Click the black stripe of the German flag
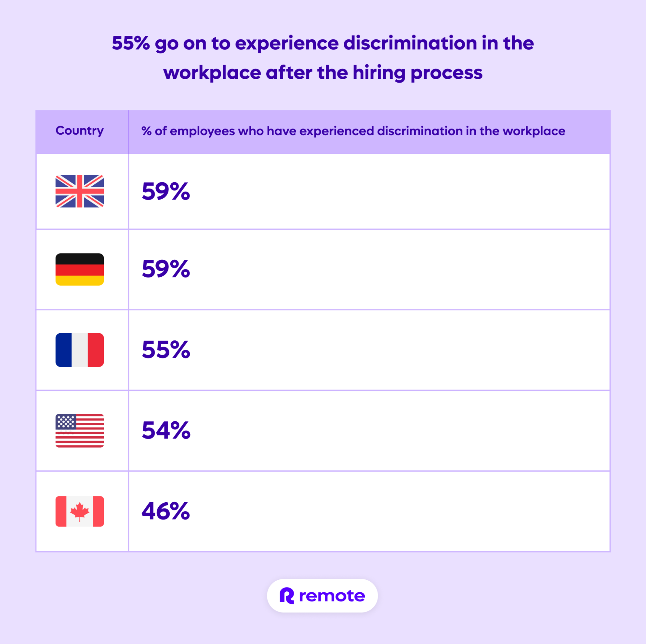This screenshot has width=646, height=644. [79, 259]
